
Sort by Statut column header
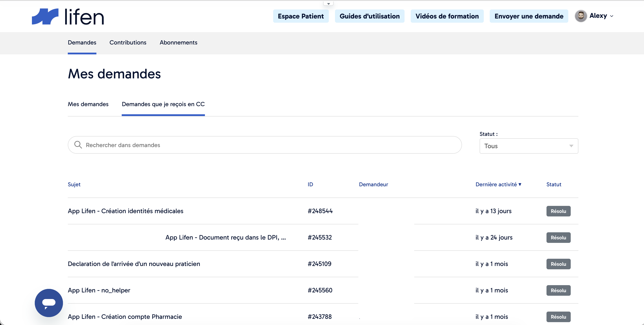click(554, 184)
